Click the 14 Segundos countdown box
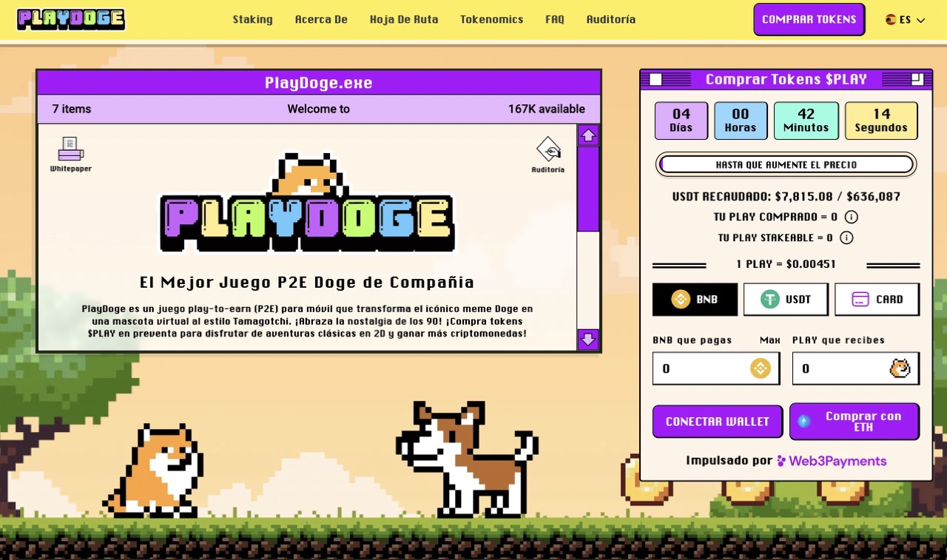This screenshot has height=560, width=947. pyautogui.click(x=881, y=121)
